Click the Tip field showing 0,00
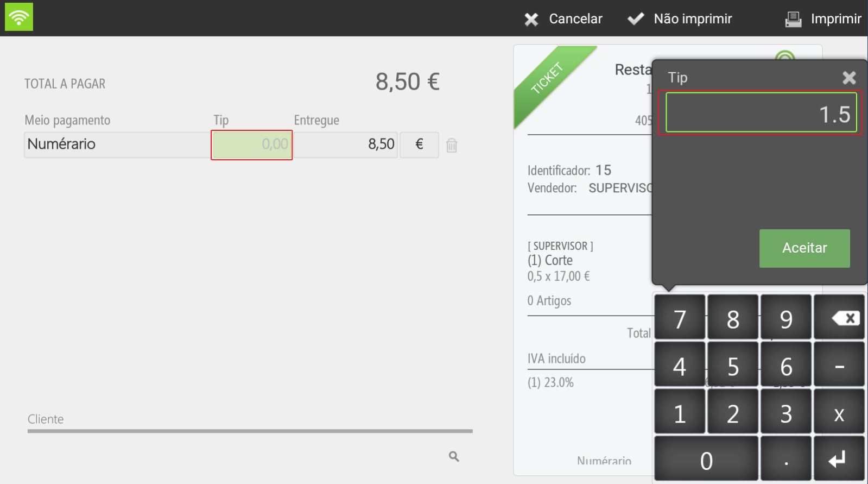The height and width of the screenshot is (484, 868). click(x=252, y=145)
